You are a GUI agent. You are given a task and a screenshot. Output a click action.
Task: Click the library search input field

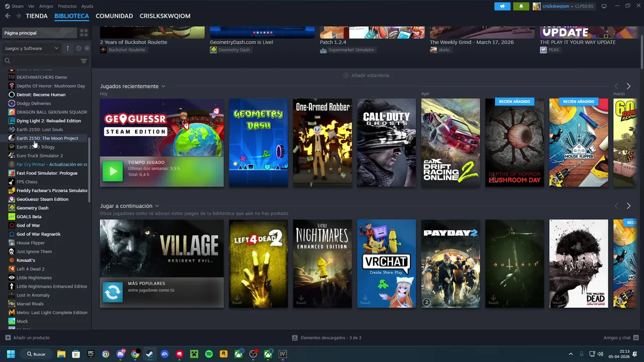pos(45,61)
